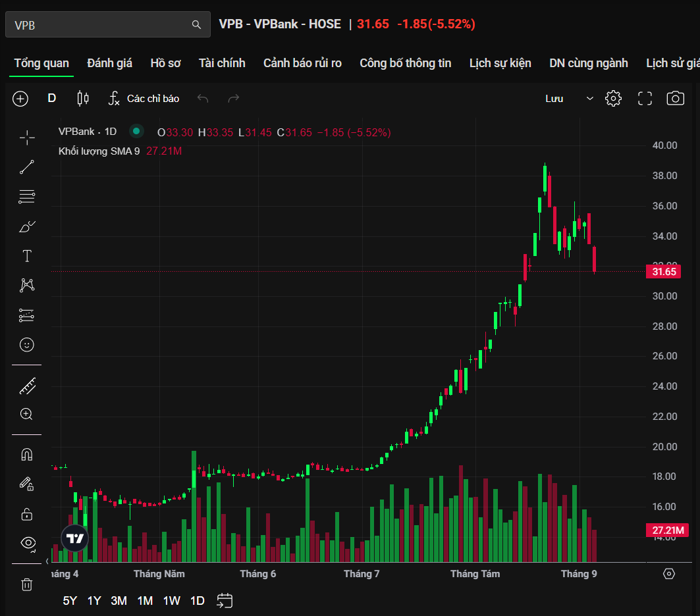Select the trend line drawing tool

click(x=27, y=167)
